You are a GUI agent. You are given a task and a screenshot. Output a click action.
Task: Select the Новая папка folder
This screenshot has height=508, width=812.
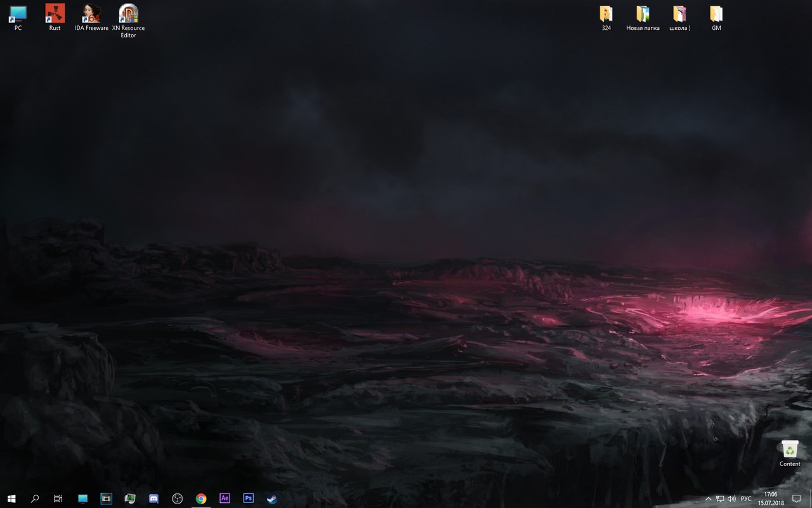[643, 18]
